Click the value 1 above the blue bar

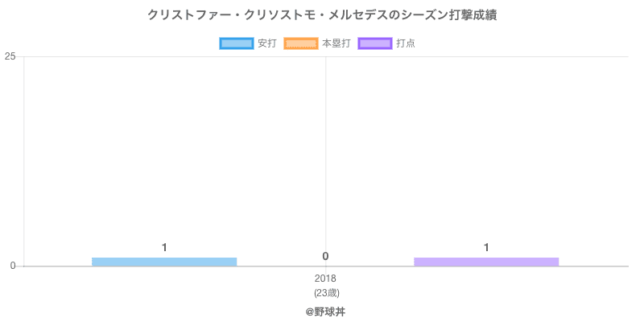coord(164,247)
